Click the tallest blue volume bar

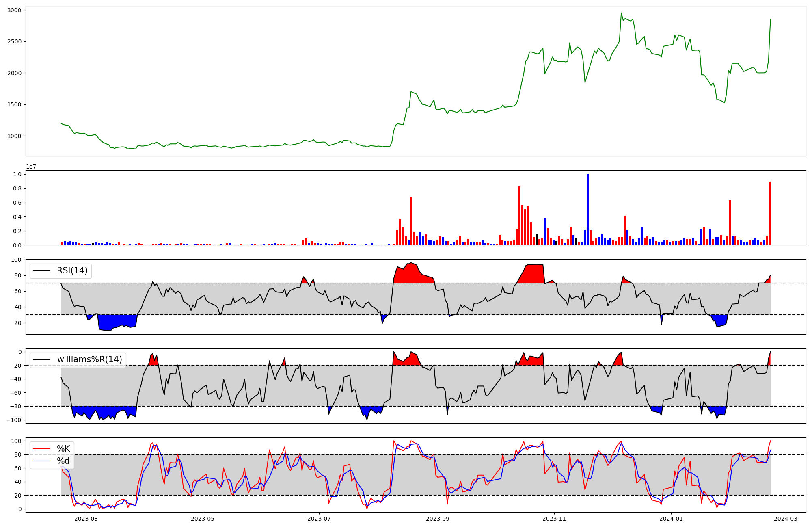(x=587, y=209)
